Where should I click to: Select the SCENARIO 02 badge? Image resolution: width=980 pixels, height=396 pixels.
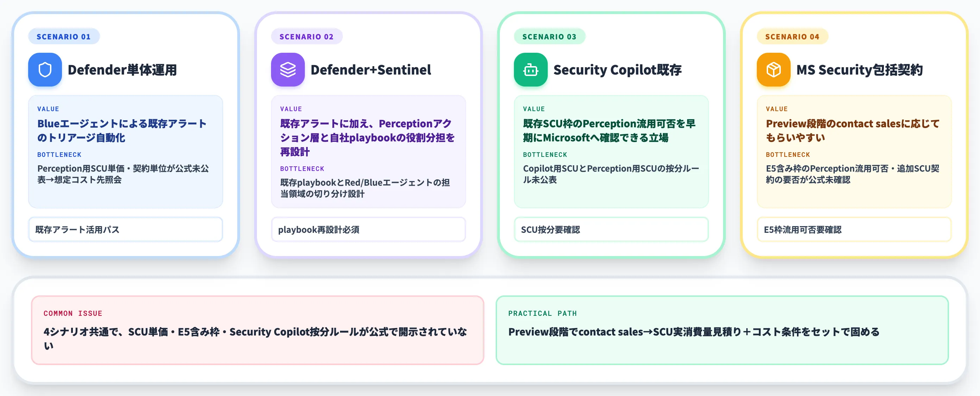307,37
